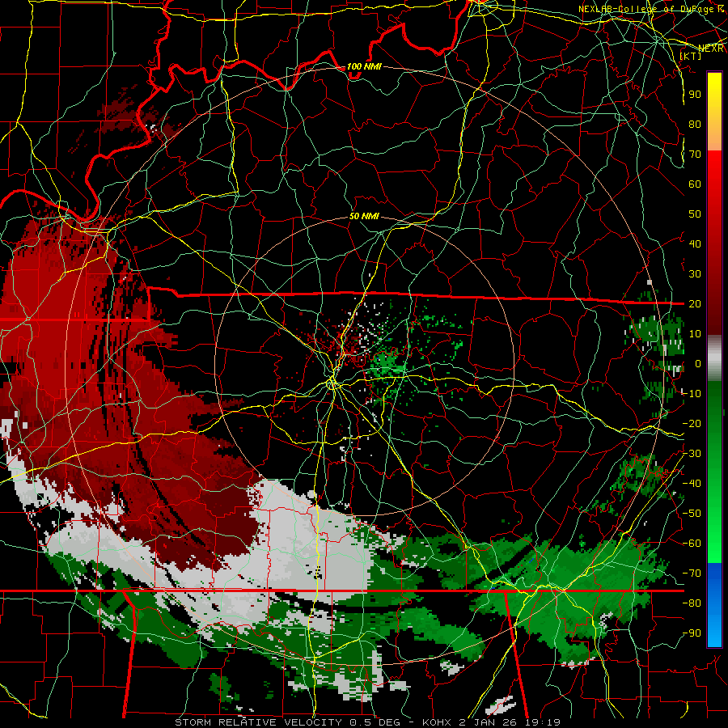728x728 pixels.
Task: Click the "KOHX 2 JAN 26 19:19" timestamp text
Action: click(491, 722)
